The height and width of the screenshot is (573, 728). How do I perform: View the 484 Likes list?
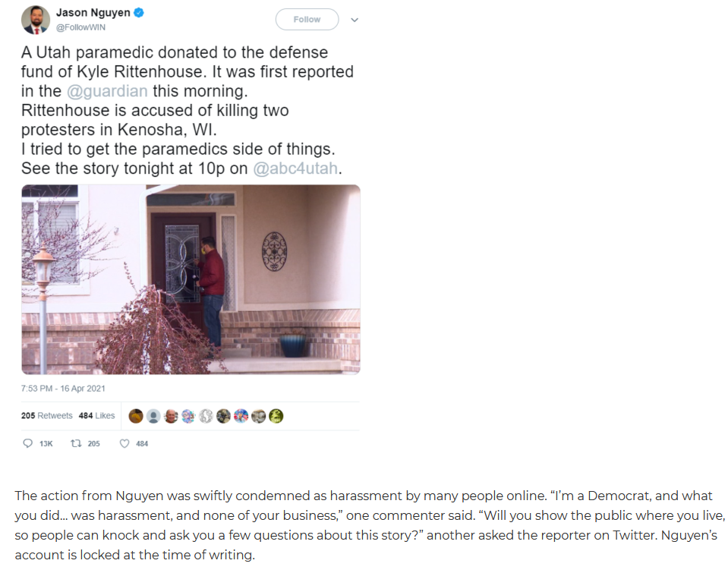96,416
